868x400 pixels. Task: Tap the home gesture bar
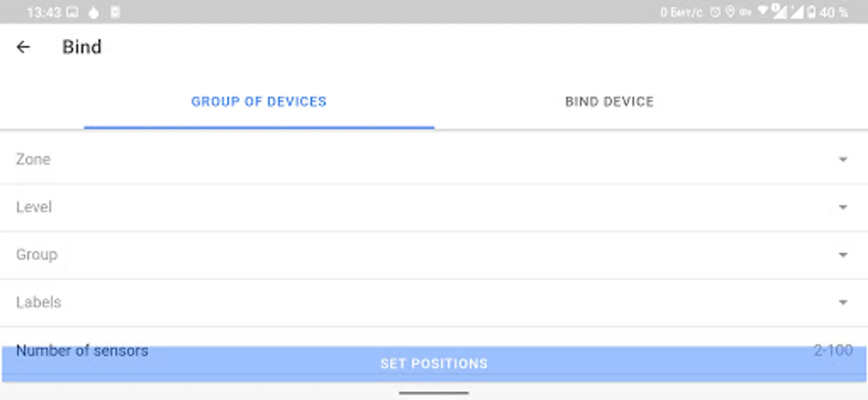[x=434, y=393]
